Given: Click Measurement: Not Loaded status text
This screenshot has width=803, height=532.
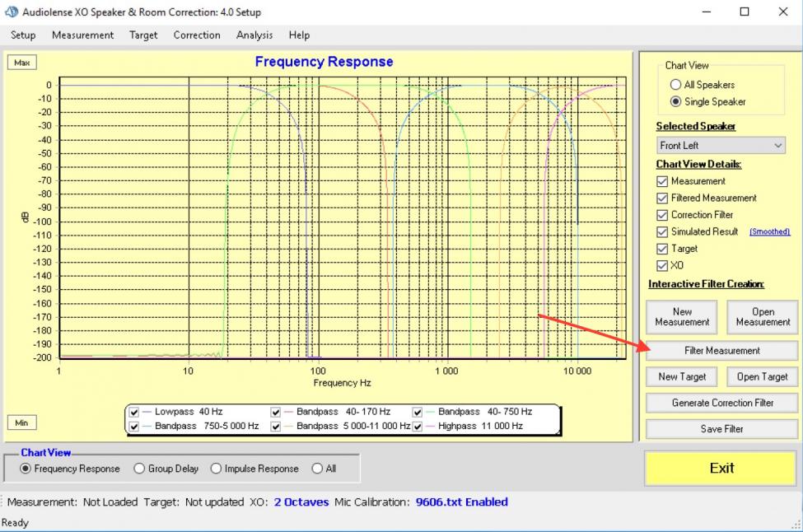Looking at the screenshot, I should coord(72,502).
